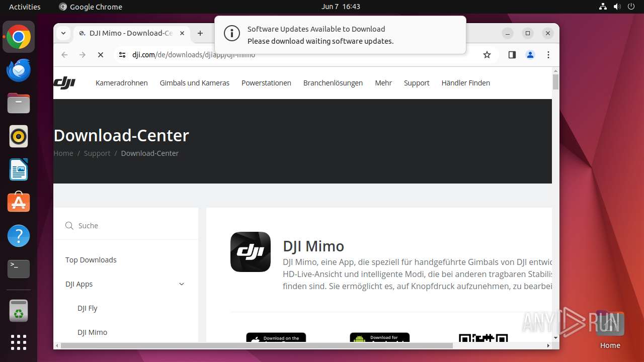Click horizontal scrollbar right arrow
Image resolution: width=644 pixels, height=362 pixels.
(548, 345)
